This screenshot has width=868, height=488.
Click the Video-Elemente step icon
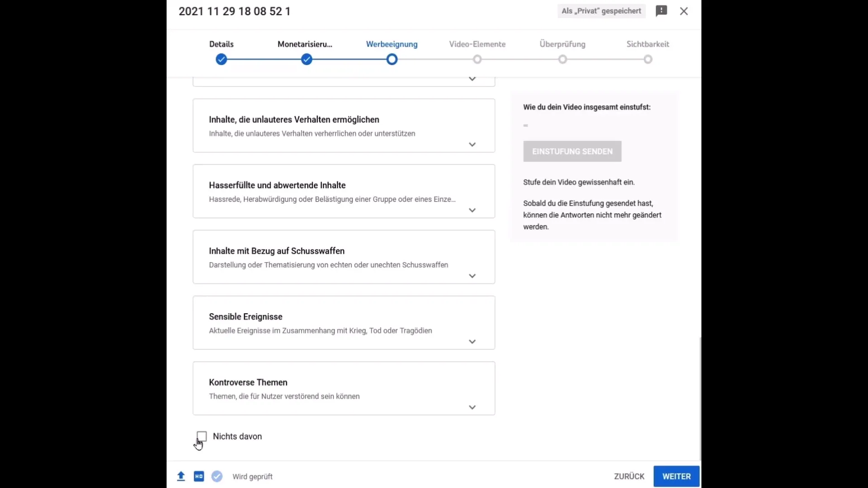(x=477, y=58)
